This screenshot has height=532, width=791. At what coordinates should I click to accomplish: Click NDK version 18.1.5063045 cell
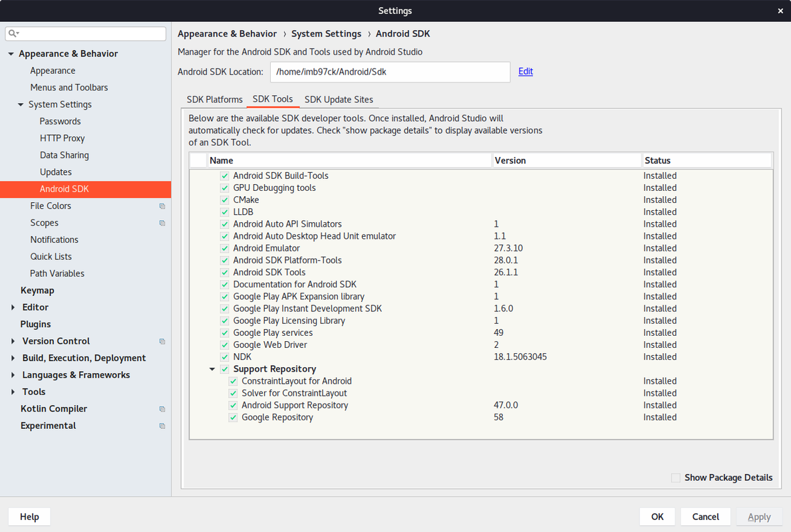point(520,357)
